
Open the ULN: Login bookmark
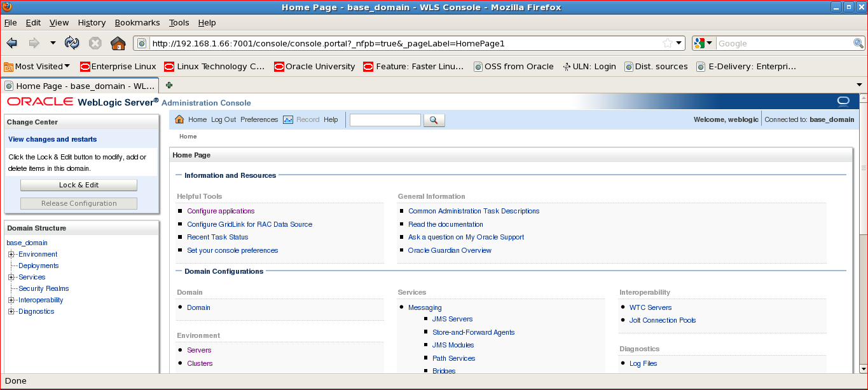click(x=589, y=66)
